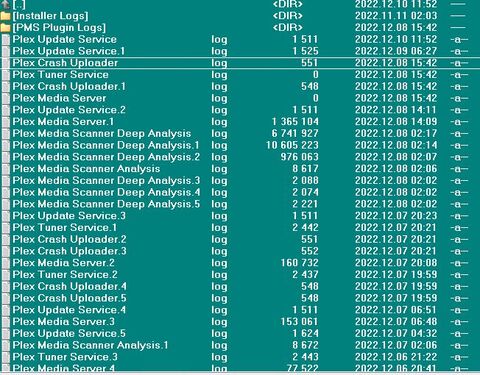Screen dimensions: 480x375
Task: Click the date 2022.12.10 11:52 of Plex Update Service
Action: pos(396,39)
